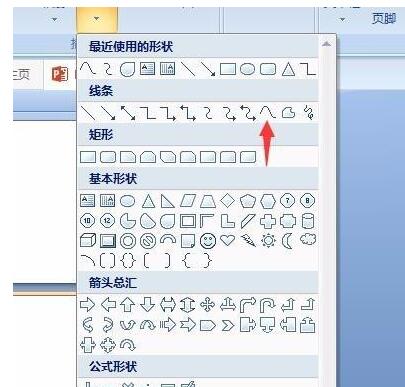Pick Trapezoid basic shape
Viewport: 405px width, 387px height.
click(x=208, y=201)
